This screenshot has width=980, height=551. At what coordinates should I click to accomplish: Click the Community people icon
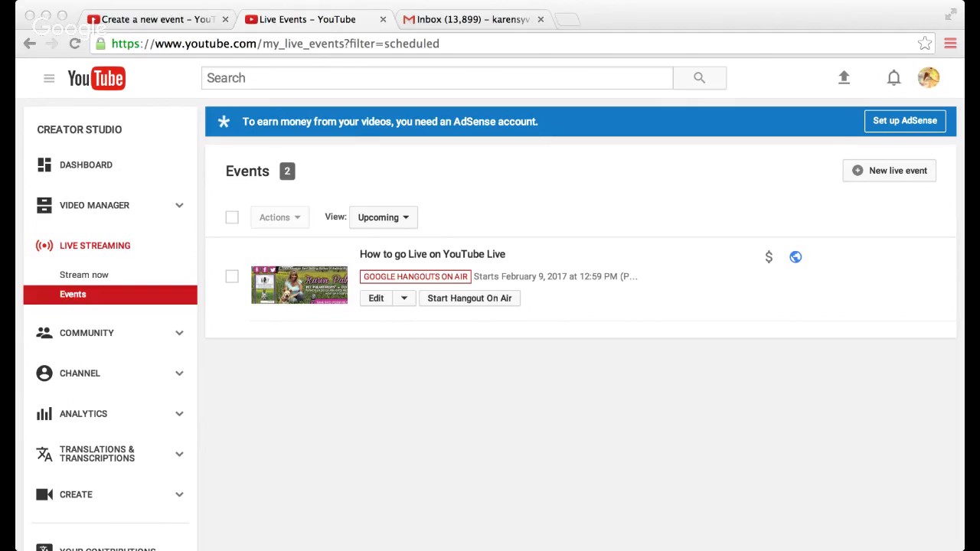[x=44, y=333]
